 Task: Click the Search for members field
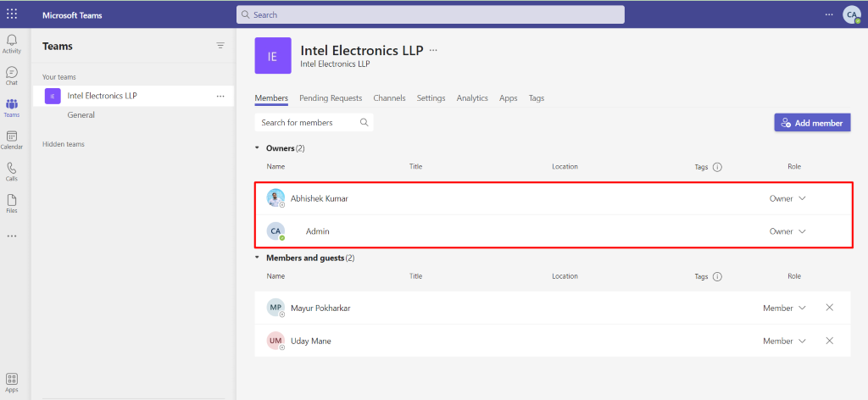(314, 123)
